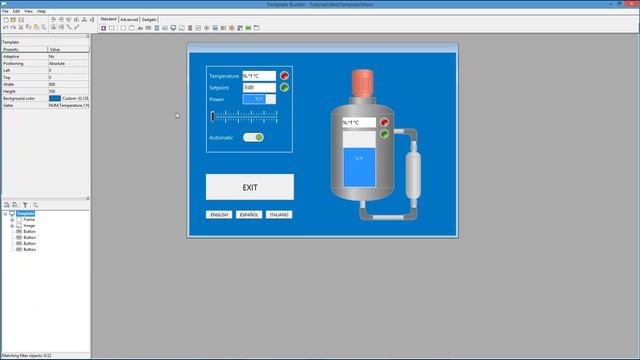Screen dimensions: 640x360
Task: Switch to the Standard component tab
Action: (109, 19)
